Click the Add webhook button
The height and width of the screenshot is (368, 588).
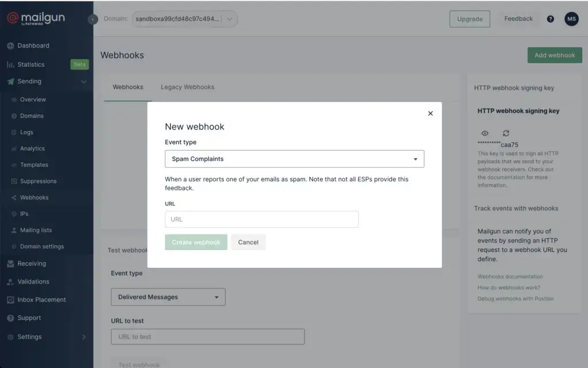tap(555, 55)
